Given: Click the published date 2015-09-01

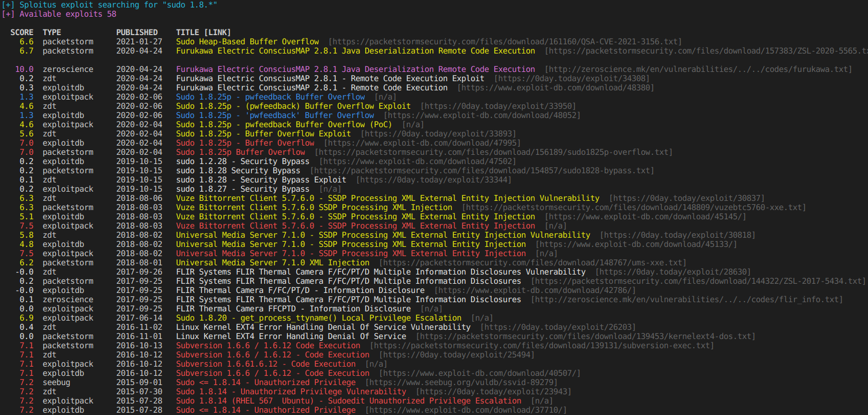Looking at the screenshot, I should pos(139,382).
